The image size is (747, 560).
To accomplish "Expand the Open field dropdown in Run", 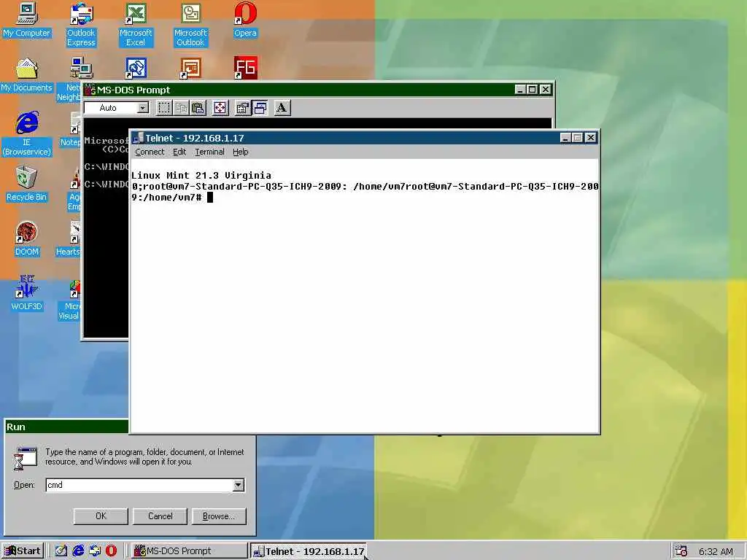I will pyautogui.click(x=239, y=485).
